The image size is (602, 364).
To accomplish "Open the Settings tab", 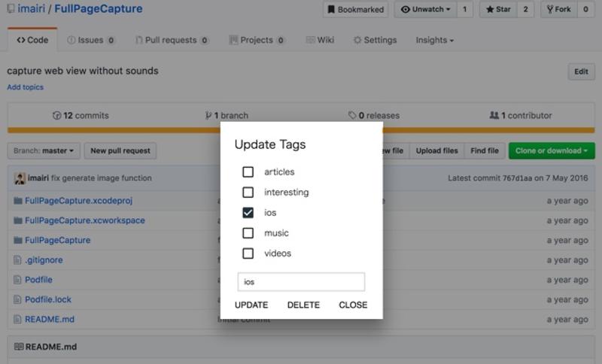I will 375,40.
